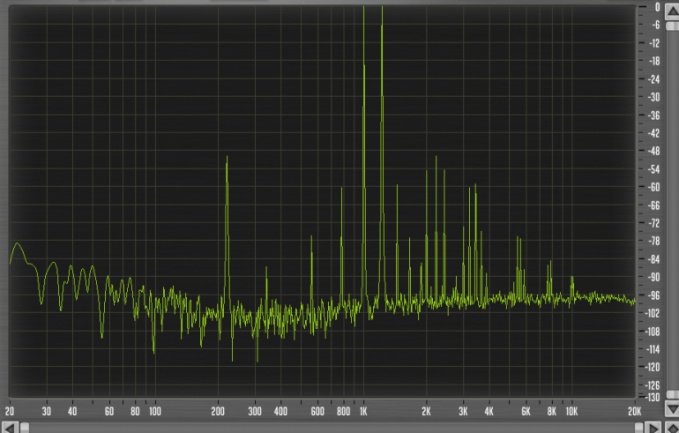Click the -30 dB level label

click(655, 97)
